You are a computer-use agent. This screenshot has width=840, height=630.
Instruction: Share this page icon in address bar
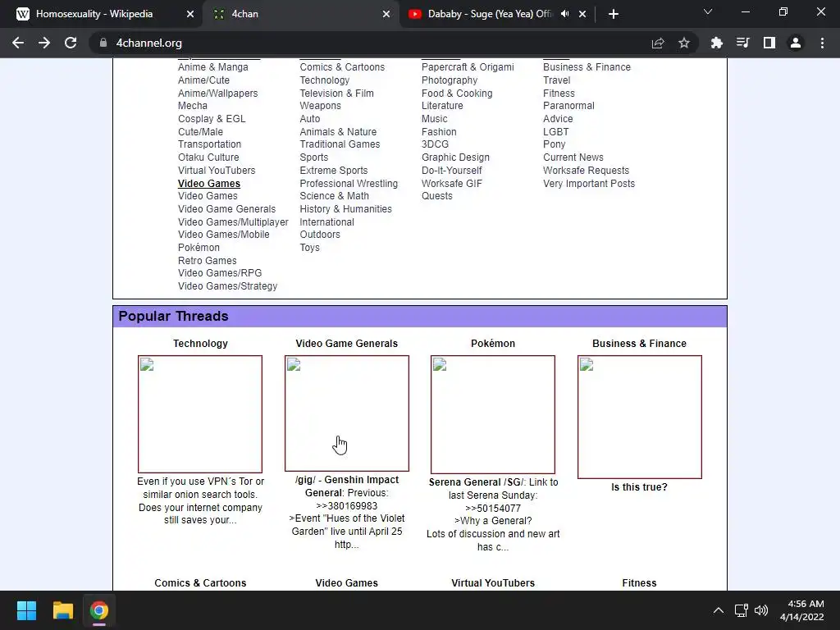coord(658,43)
